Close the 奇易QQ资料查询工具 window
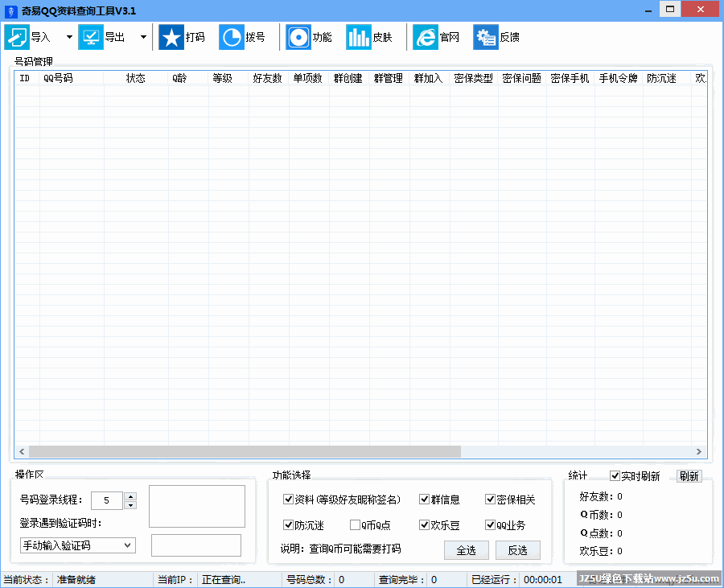This screenshot has width=724, height=588. [x=701, y=9]
